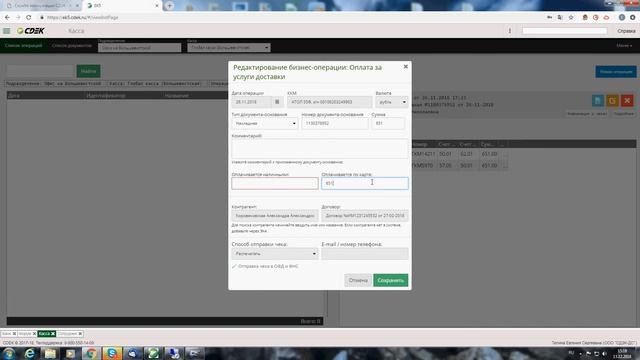Click the top search field in header
The image size is (640, 360).
pos(564,31)
